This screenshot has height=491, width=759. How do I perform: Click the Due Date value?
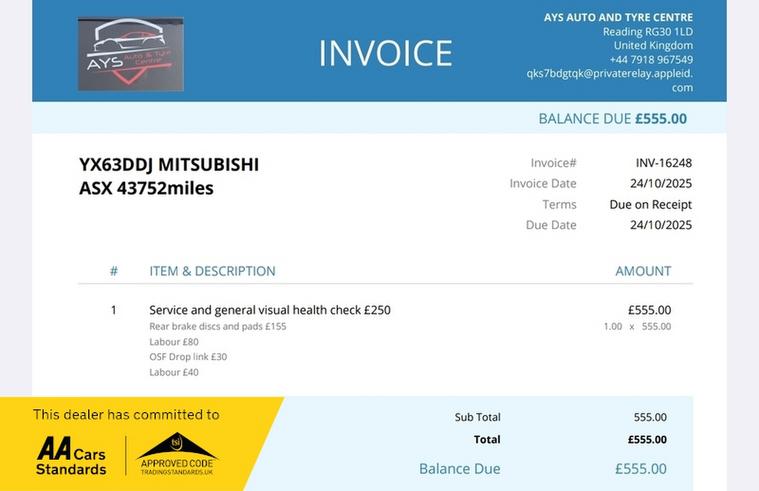click(x=661, y=225)
